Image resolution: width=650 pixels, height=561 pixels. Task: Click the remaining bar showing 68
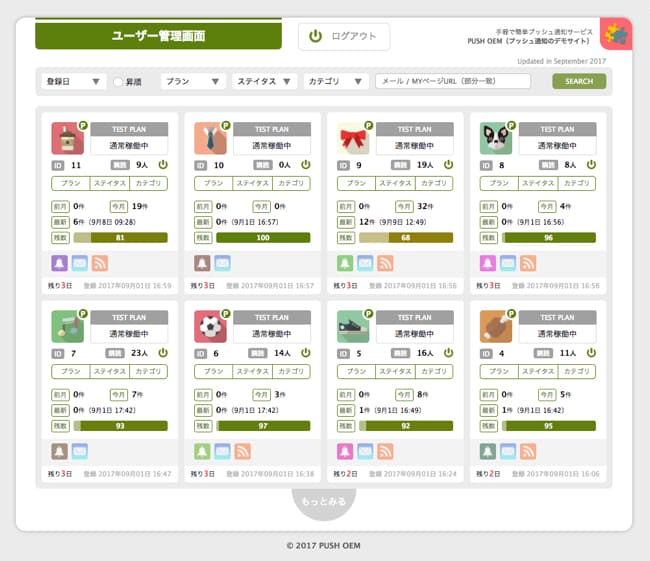pos(406,238)
